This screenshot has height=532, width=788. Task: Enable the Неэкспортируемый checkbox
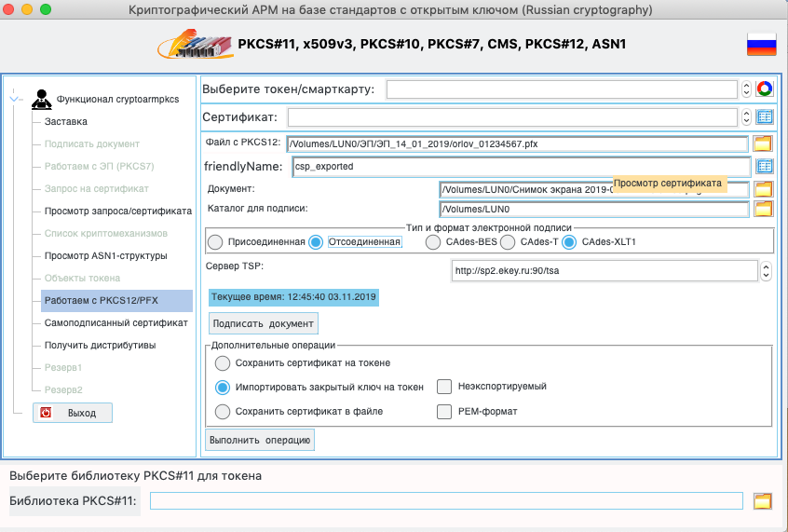click(444, 387)
